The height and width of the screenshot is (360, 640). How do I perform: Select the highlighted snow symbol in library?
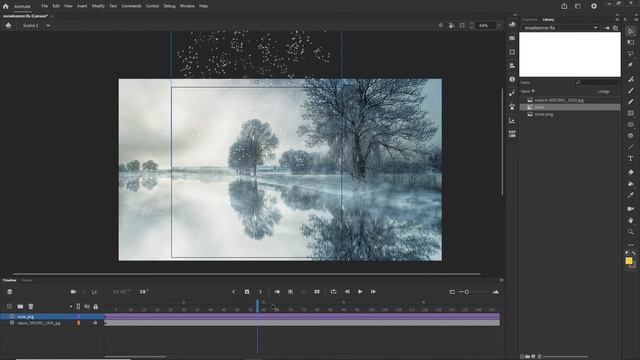tap(570, 107)
